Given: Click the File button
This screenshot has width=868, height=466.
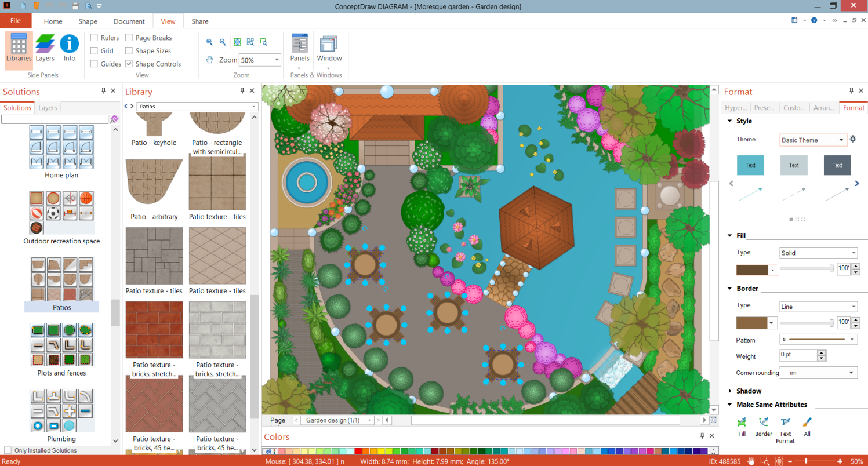Looking at the screenshot, I should (x=16, y=21).
